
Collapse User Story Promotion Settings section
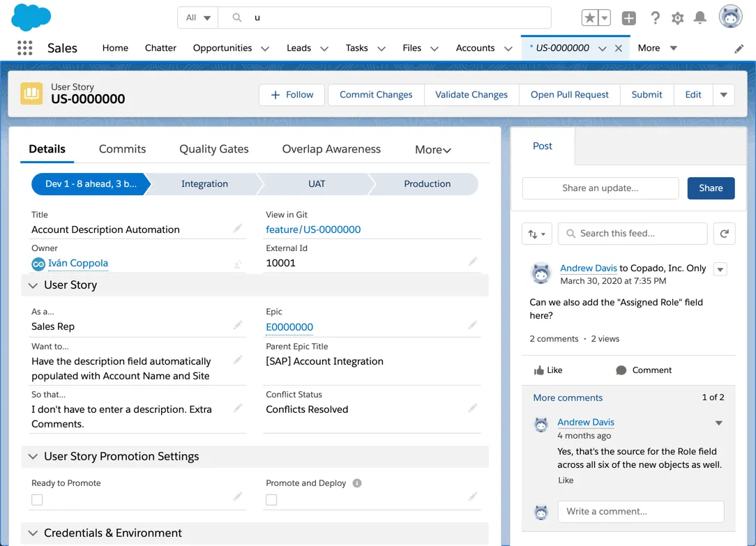tap(33, 456)
